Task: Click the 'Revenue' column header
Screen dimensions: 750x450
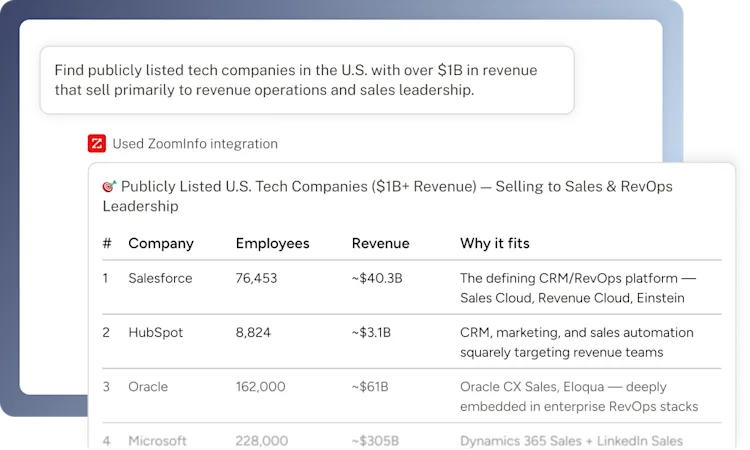Action: [x=381, y=243]
